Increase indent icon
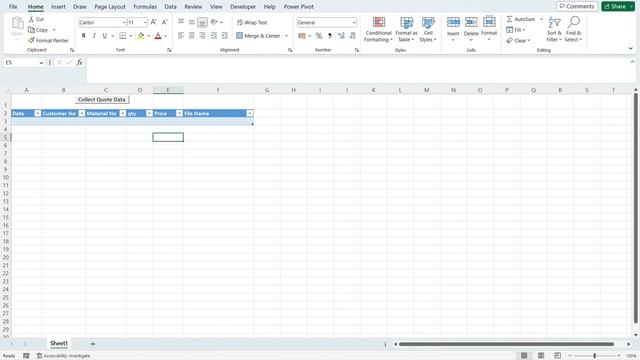This screenshot has width=640, height=360. tap(224, 36)
